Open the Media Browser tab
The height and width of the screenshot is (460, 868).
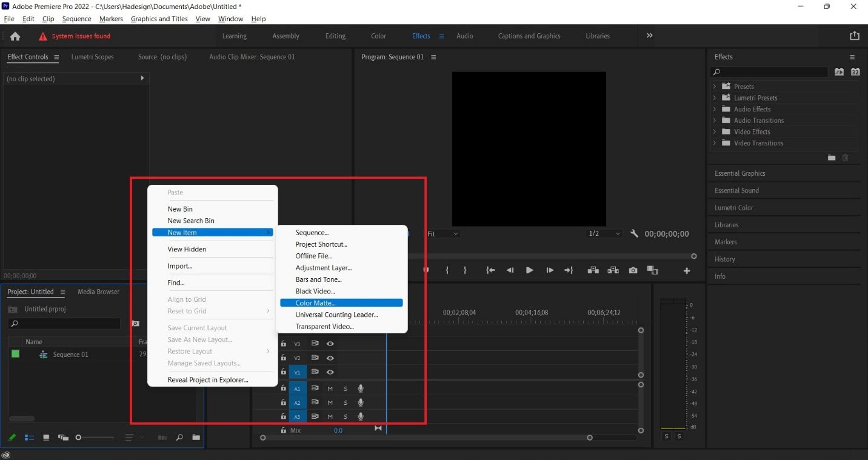click(x=98, y=292)
